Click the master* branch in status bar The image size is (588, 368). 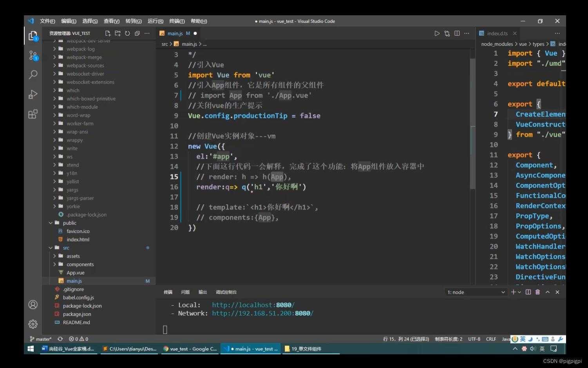coord(41,339)
